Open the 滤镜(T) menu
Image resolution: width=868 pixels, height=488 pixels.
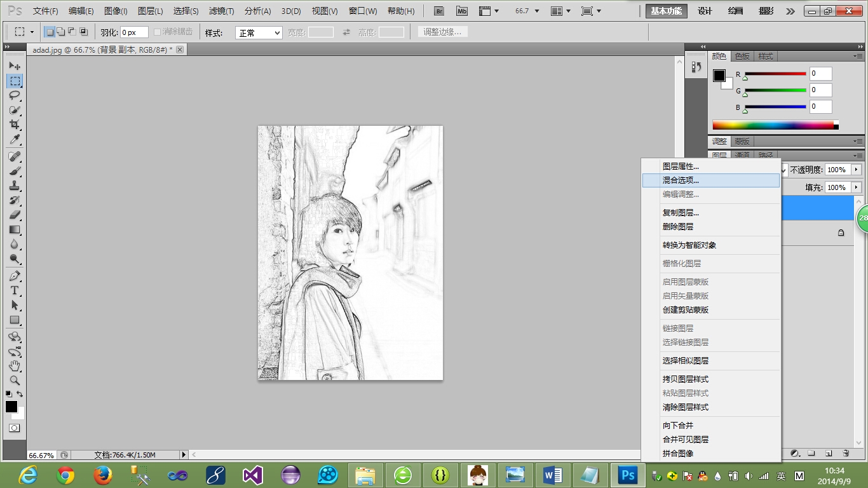coord(221,11)
